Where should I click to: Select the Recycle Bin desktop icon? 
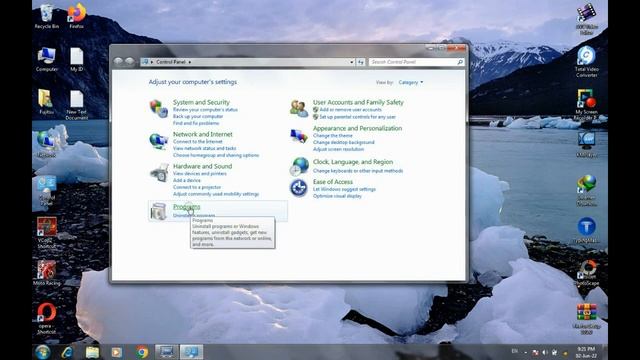[x=47, y=17]
